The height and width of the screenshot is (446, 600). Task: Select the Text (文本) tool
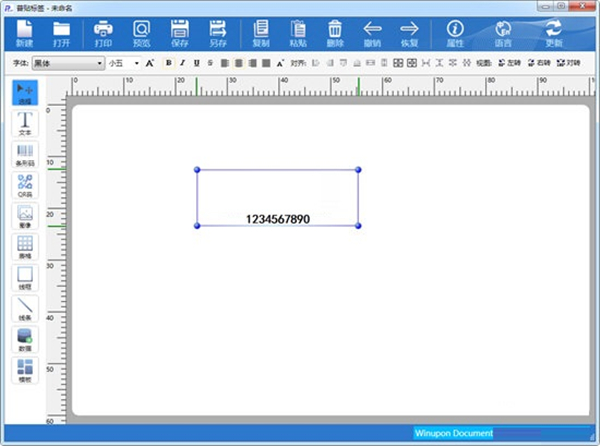click(25, 124)
